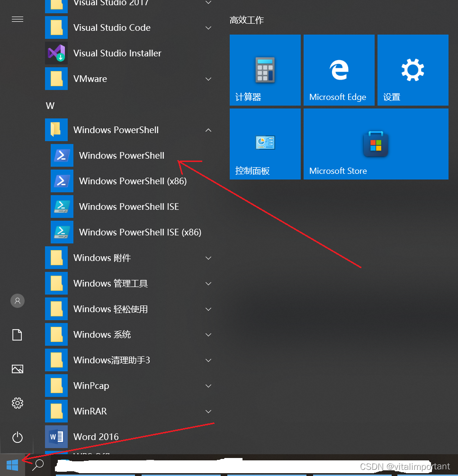Expand the Windows 系统 folder chevron

(208, 334)
